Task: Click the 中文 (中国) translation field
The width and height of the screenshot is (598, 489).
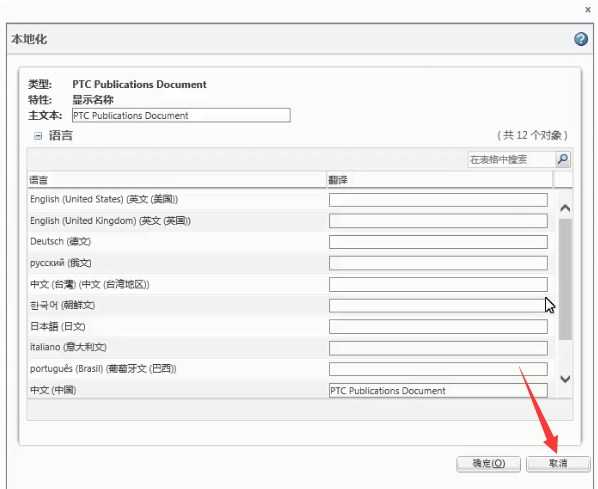Action: coord(438,391)
